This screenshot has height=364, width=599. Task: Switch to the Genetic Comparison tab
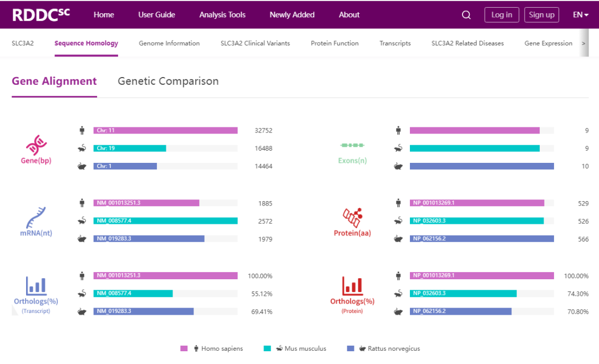pos(168,81)
